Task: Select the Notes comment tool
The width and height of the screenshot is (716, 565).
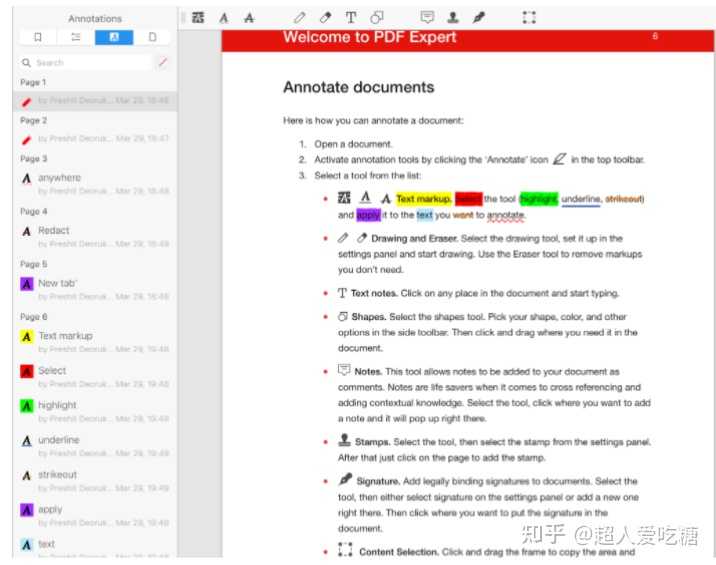Action: [427, 17]
